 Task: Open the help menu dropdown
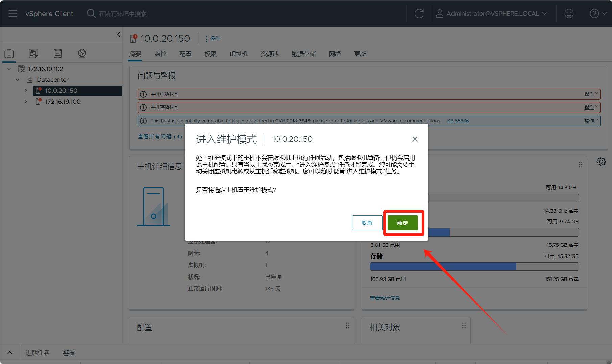[598, 14]
